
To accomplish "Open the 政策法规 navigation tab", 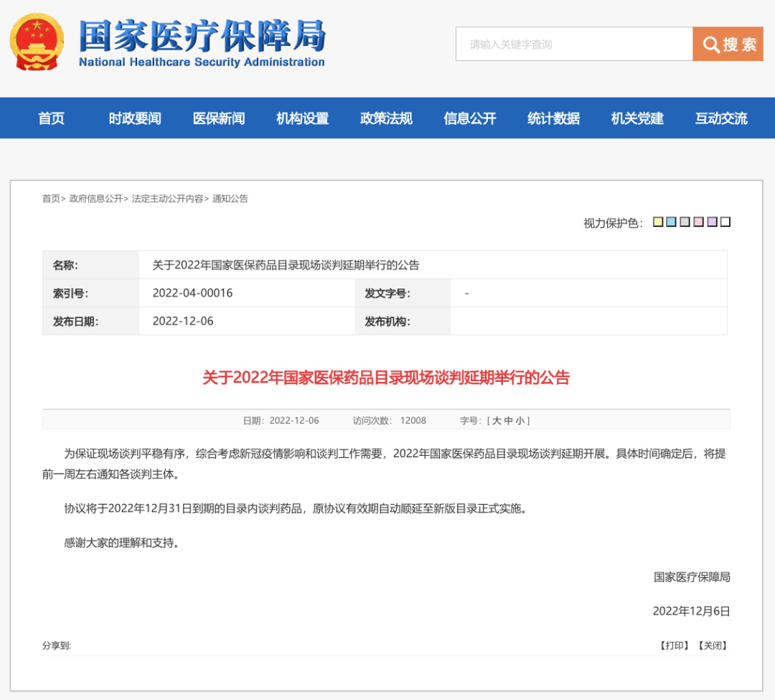I will pos(386,118).
